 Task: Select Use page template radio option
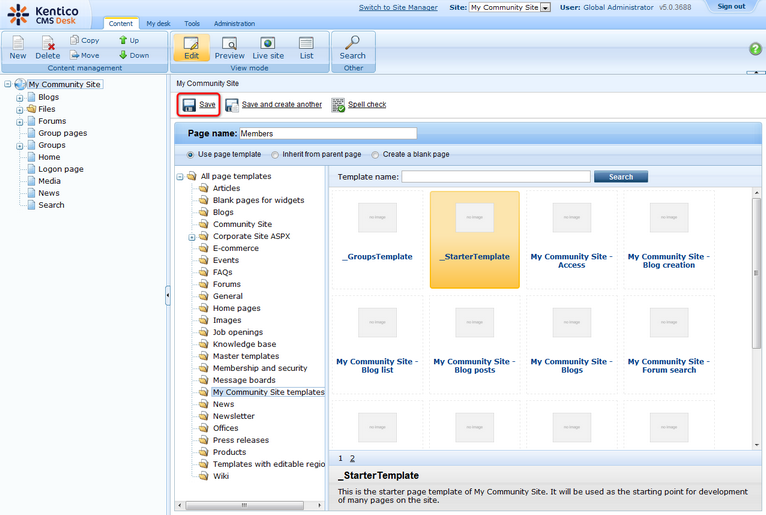[192, 155]
